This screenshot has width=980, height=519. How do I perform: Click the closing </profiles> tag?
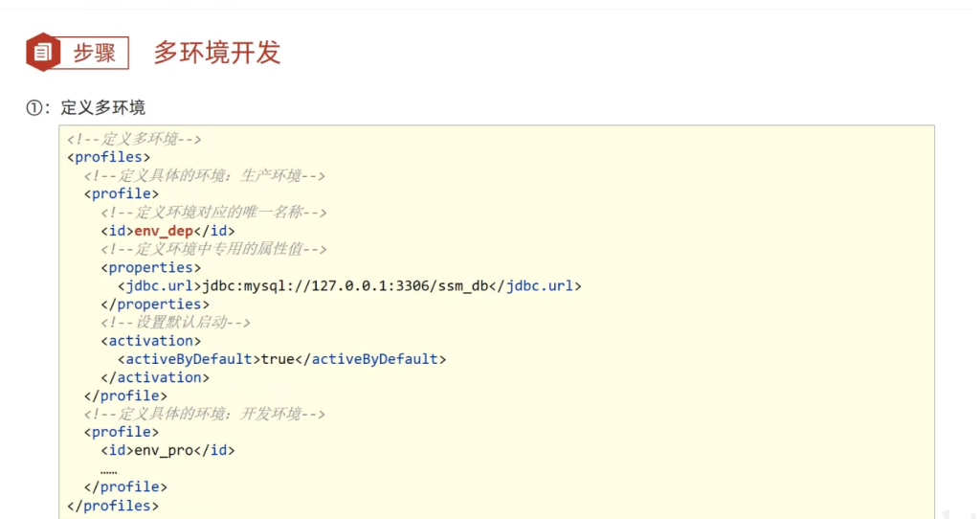113,506
